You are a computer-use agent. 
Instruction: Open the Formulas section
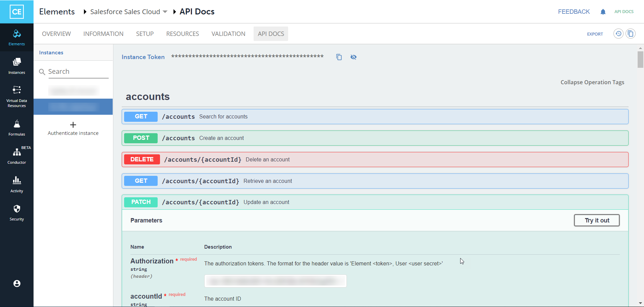[16, 127]
